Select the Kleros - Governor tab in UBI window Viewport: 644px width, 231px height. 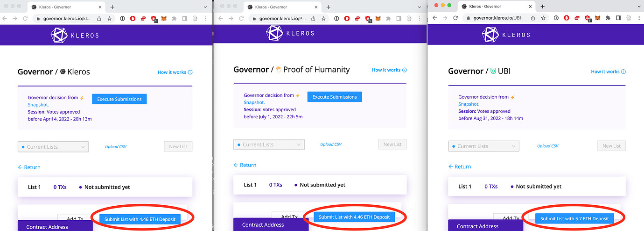click(x=494, y=7)
